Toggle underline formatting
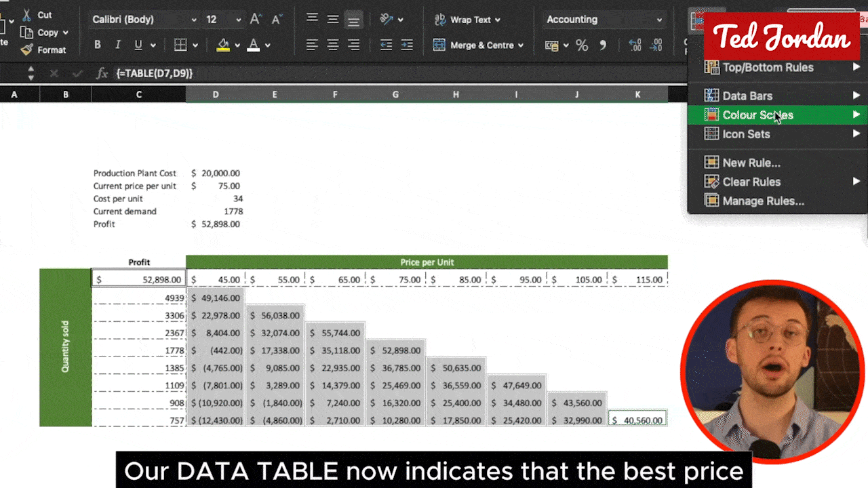 pyautogui.click(x=138, y=45)
